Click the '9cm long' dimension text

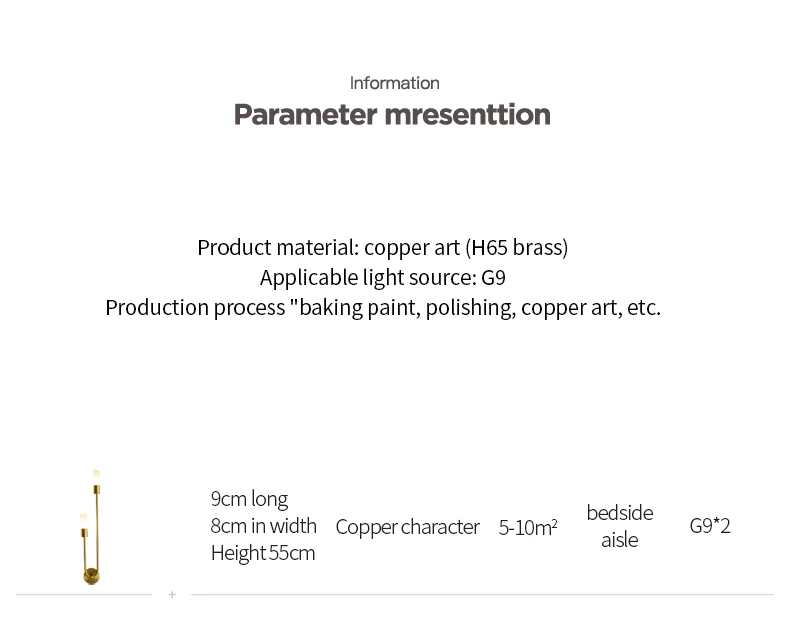pyautogui.click(x=249, y=498)
